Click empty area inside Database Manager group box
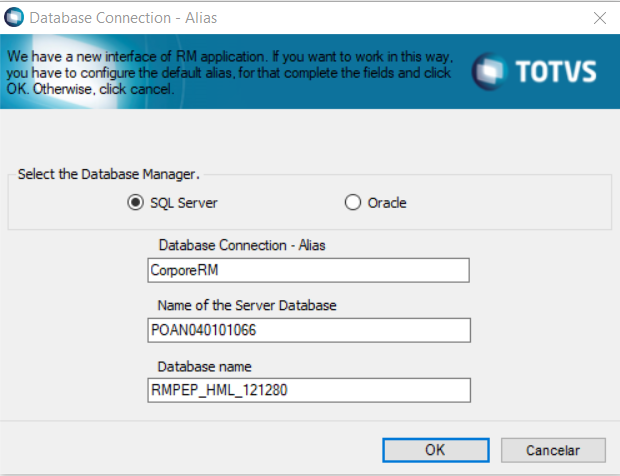 click(520, 202)
